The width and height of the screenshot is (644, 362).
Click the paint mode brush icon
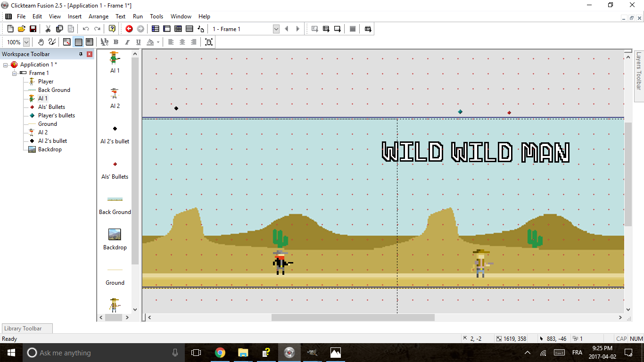pyautogui.click(x=52, y=42)
